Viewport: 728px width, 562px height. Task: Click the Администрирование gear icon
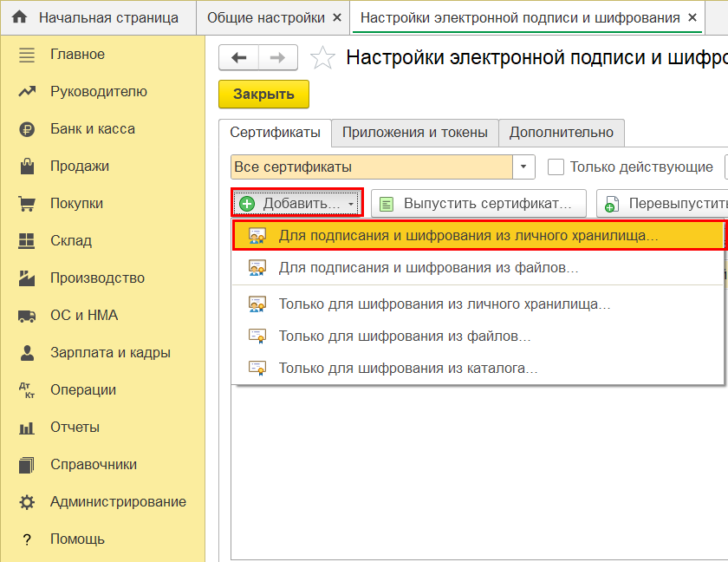pos(27,502)
